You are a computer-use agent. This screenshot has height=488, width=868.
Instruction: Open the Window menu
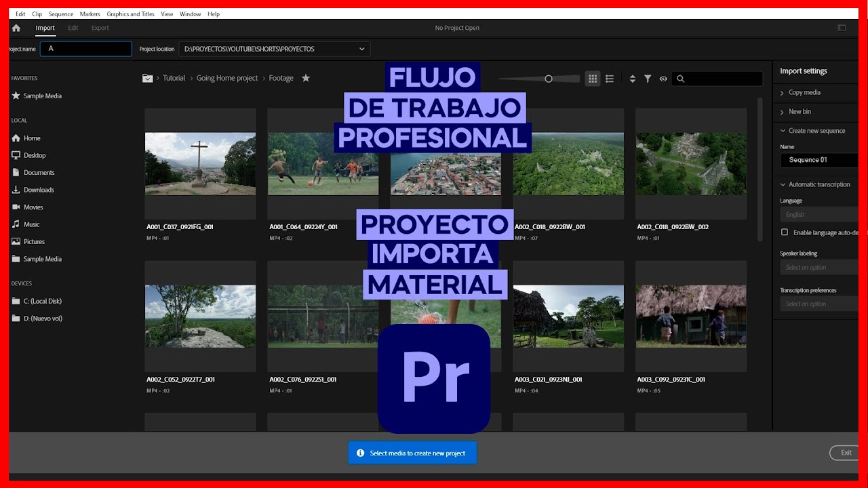click(191, 14)
